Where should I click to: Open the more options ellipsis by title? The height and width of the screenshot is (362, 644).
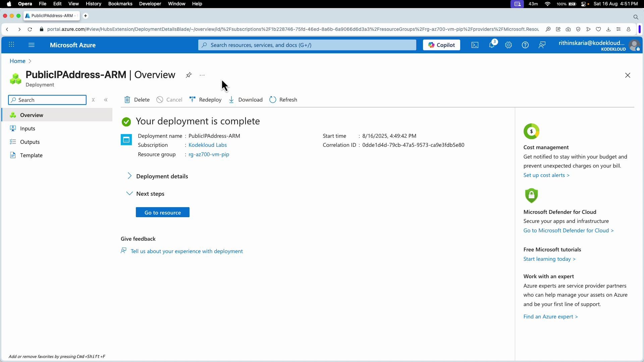(x=202, y=75)
